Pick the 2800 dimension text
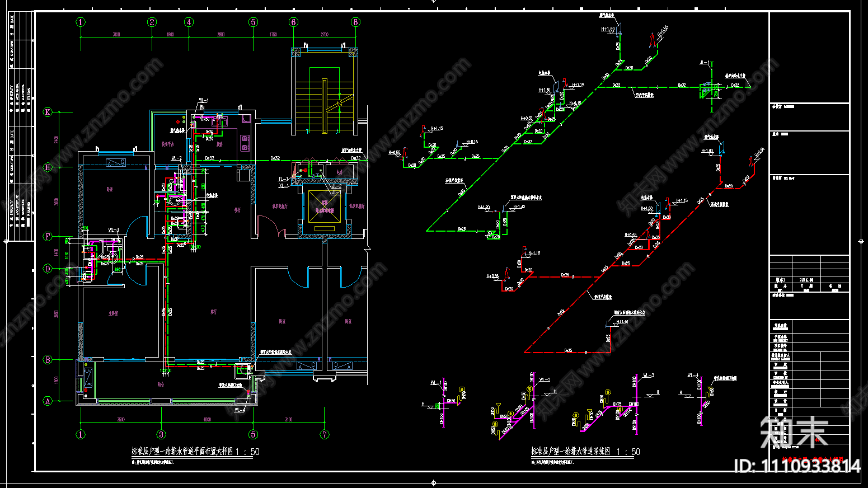Viewport: 868px width, 488px height. point(221,35)
